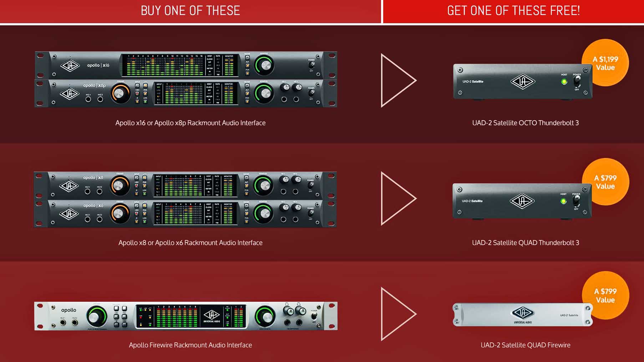Click the UA logo on OCTO Satellite
Screen dimensions: 644x362
523,82
